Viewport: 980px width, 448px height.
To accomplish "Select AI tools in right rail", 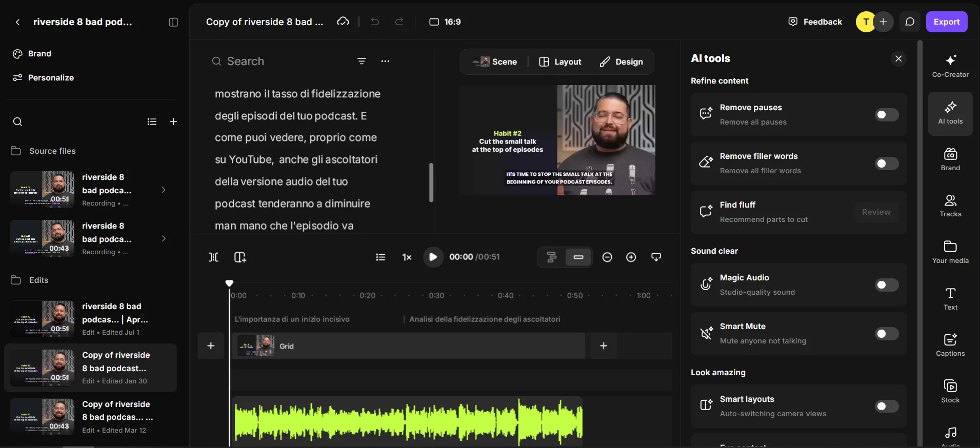I will click(x=950, y=113).
